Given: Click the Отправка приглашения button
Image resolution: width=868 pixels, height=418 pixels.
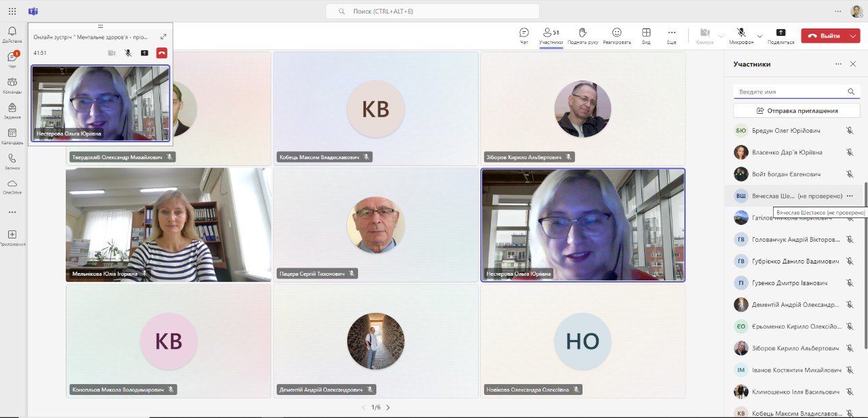Looking at the screenshot, I should [x=797, y=110].
